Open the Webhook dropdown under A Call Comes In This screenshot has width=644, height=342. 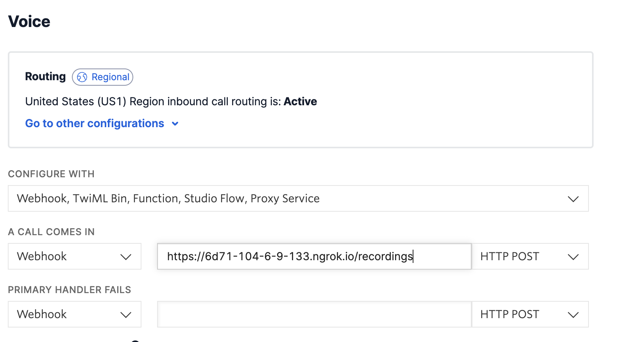pos(75,256)
